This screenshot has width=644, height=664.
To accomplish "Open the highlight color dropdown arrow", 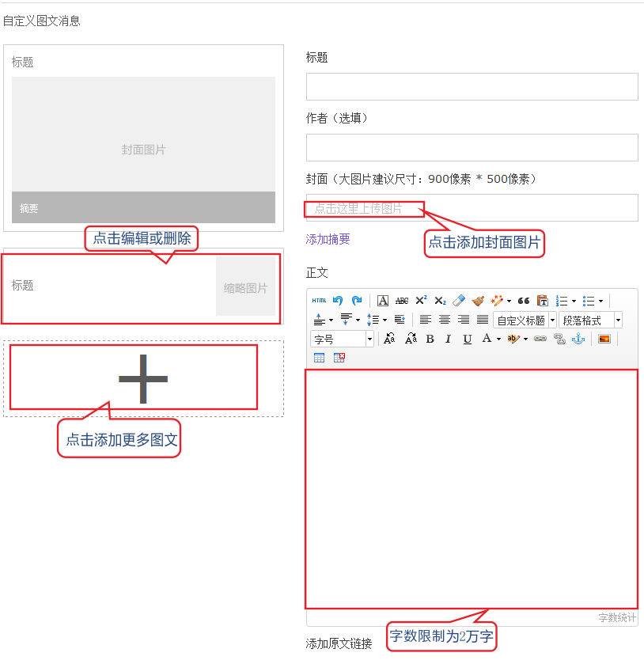I will (x=525, y=340).
